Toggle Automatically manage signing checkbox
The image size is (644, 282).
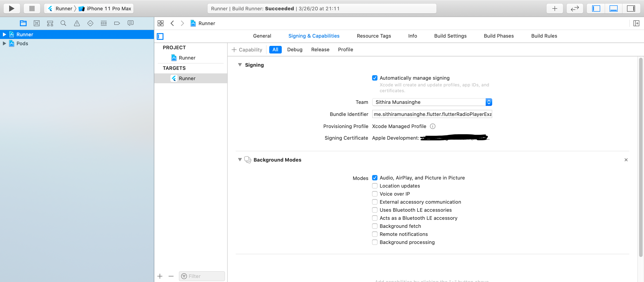[375, 78]
